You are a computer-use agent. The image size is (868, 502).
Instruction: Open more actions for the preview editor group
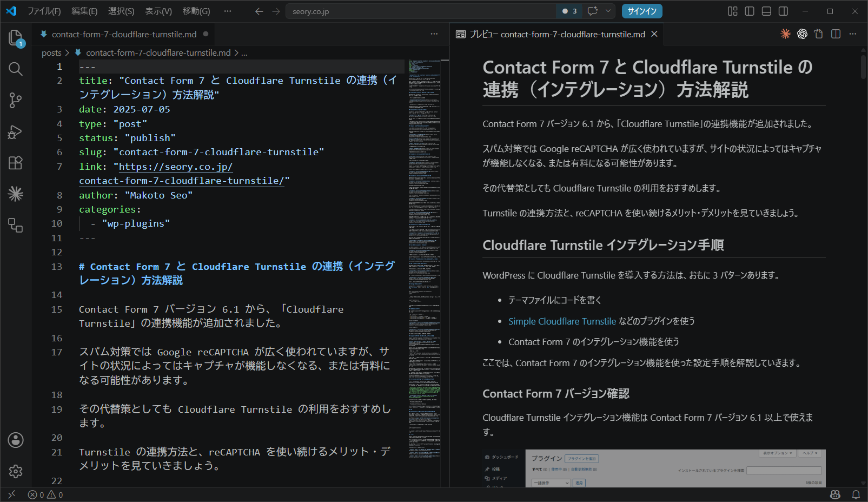pos(853,34)
